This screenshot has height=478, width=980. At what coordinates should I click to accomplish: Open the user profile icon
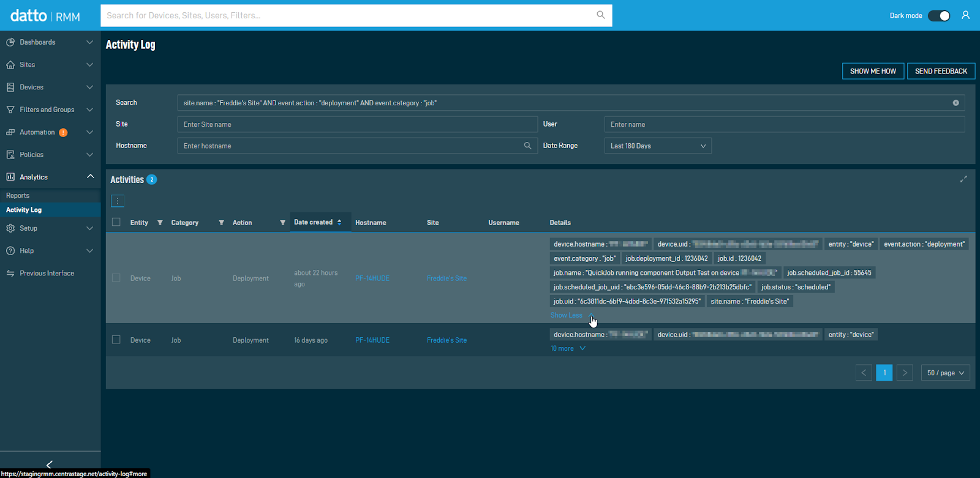coord(965,15)
